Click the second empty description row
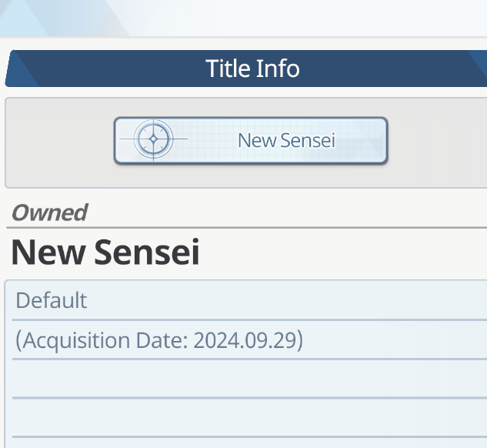 [246, 417]
